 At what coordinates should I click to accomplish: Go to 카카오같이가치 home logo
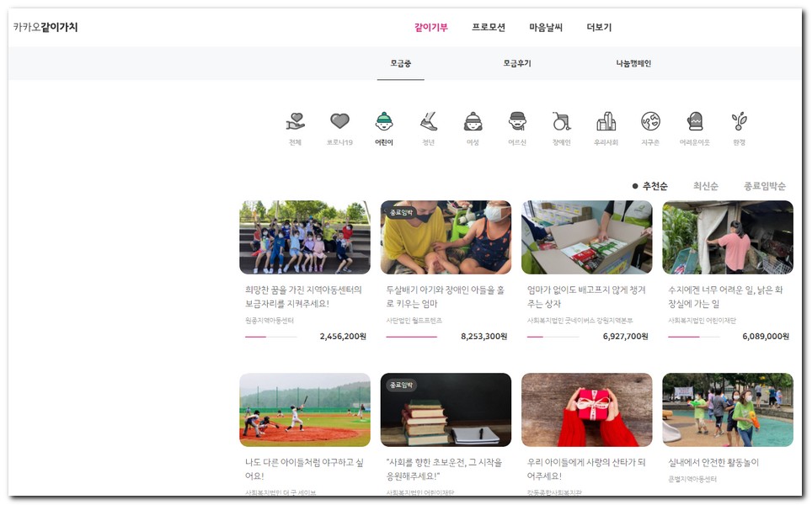(45, 27)
